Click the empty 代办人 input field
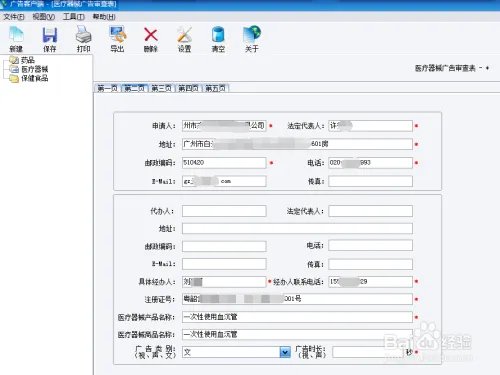 (x=224, y=211)
